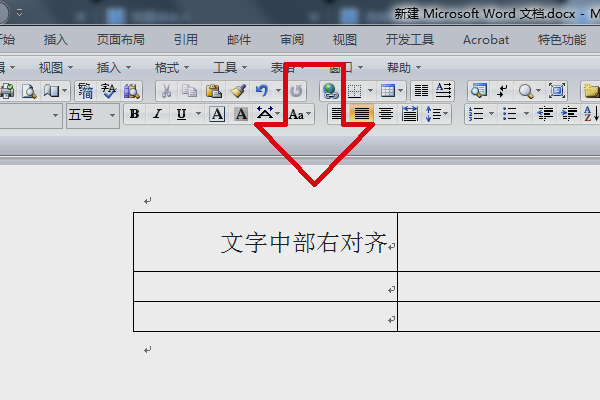Open the Reading layout book icon
Viewport: 600px width, 400px height.
[51, 91]
